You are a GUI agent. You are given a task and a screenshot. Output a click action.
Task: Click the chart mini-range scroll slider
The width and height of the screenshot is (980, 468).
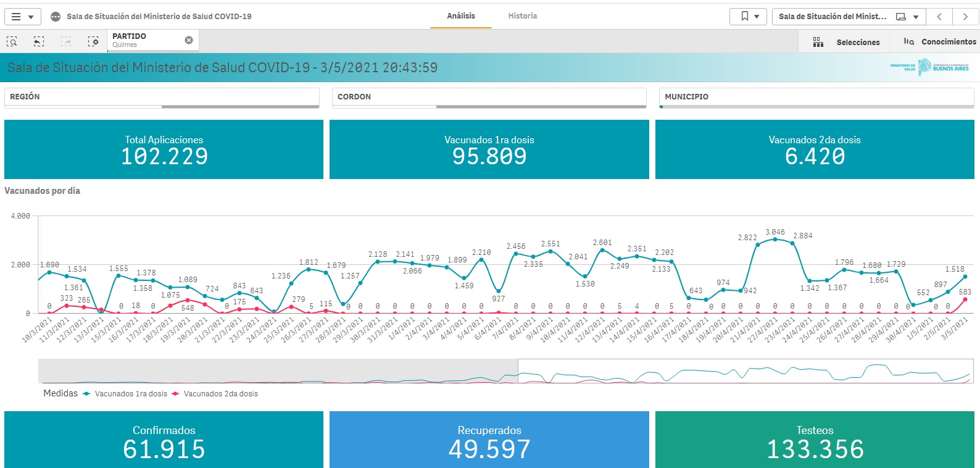point(745,371)
